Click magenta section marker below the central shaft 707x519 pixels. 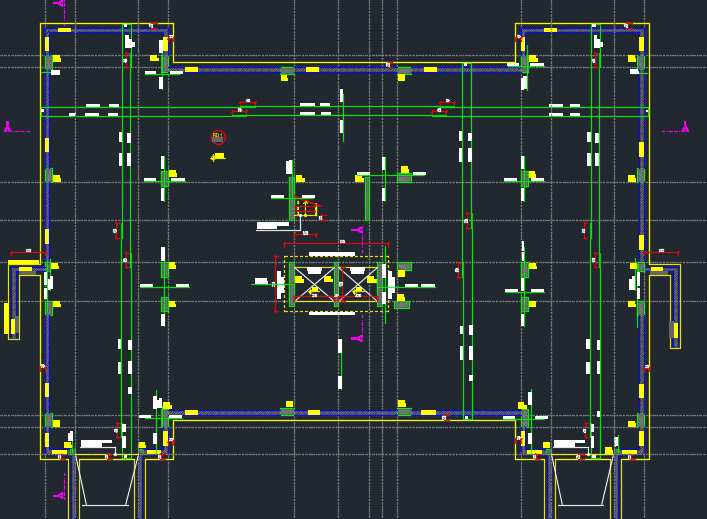coord(357,338)
